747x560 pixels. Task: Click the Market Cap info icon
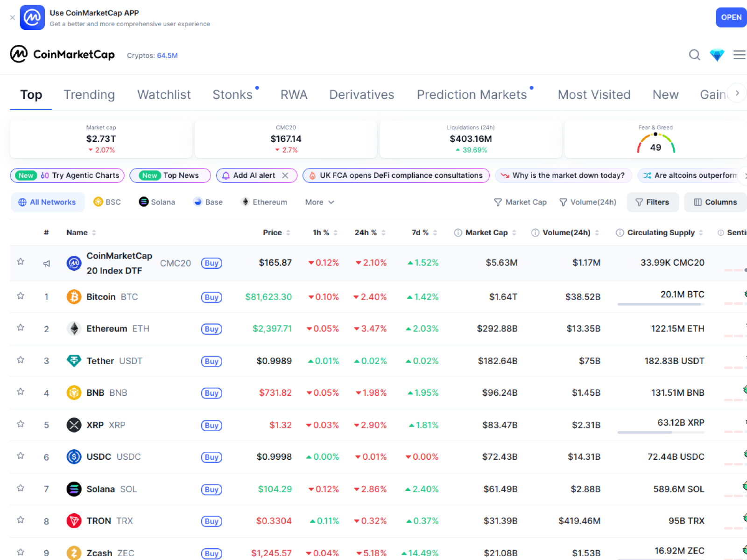458,232
